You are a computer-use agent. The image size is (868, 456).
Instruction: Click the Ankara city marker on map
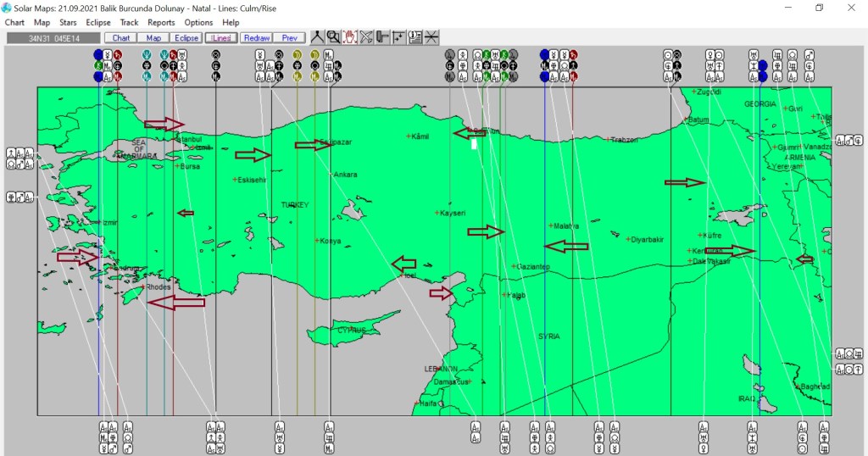331,175
